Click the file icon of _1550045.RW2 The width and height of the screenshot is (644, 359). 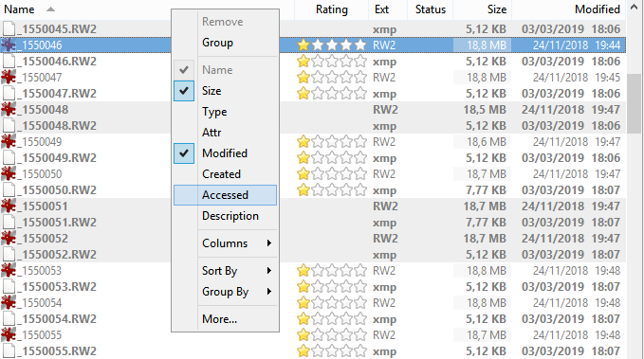point(9,28)
